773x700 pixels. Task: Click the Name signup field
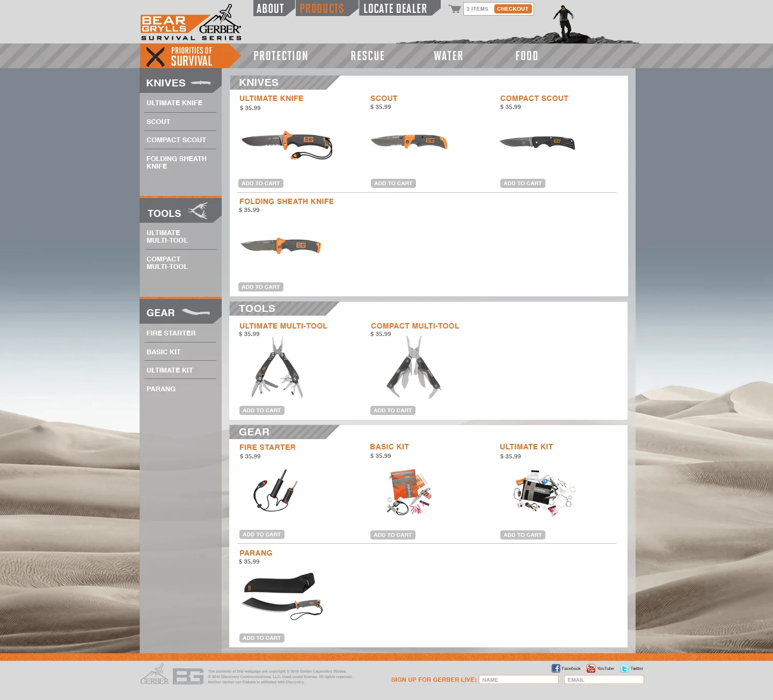pos(519,680)
